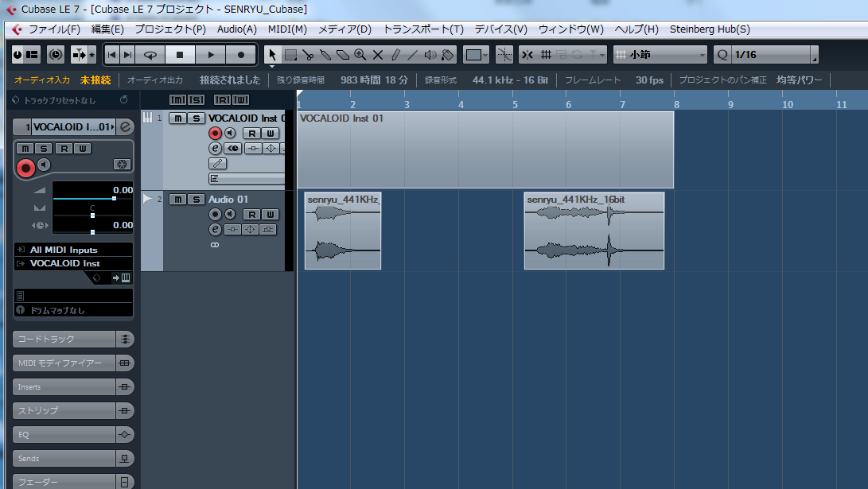Open the MIDI(M) menu

[x=287, y=29]
